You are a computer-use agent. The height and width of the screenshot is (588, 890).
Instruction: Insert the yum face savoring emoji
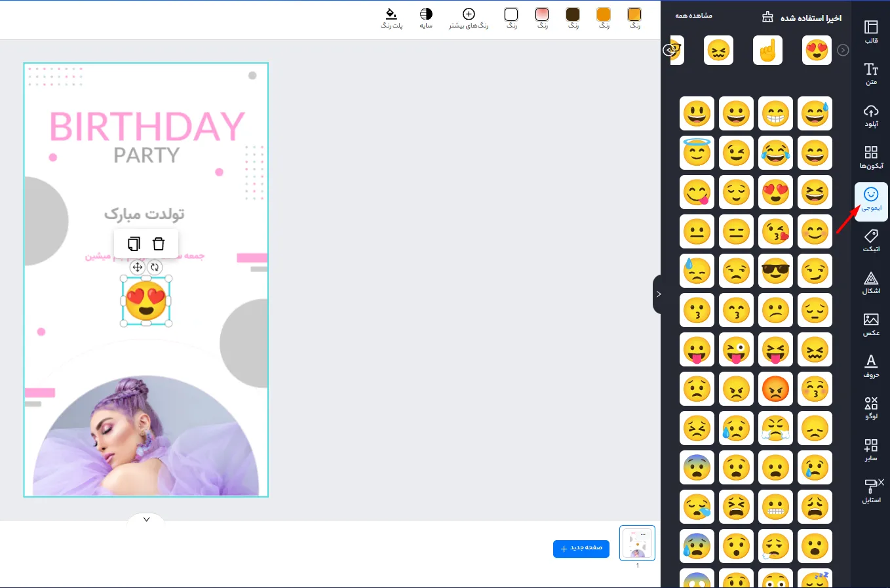pyautogui.click(x=697, y=192)
